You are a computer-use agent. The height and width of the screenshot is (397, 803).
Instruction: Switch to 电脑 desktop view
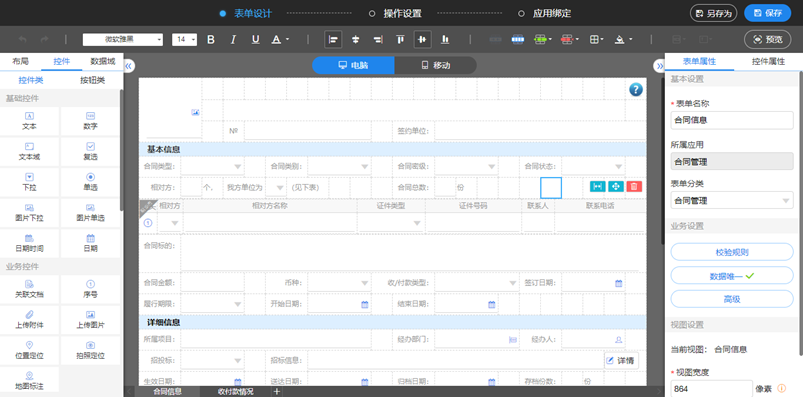(x=353, y=66)
